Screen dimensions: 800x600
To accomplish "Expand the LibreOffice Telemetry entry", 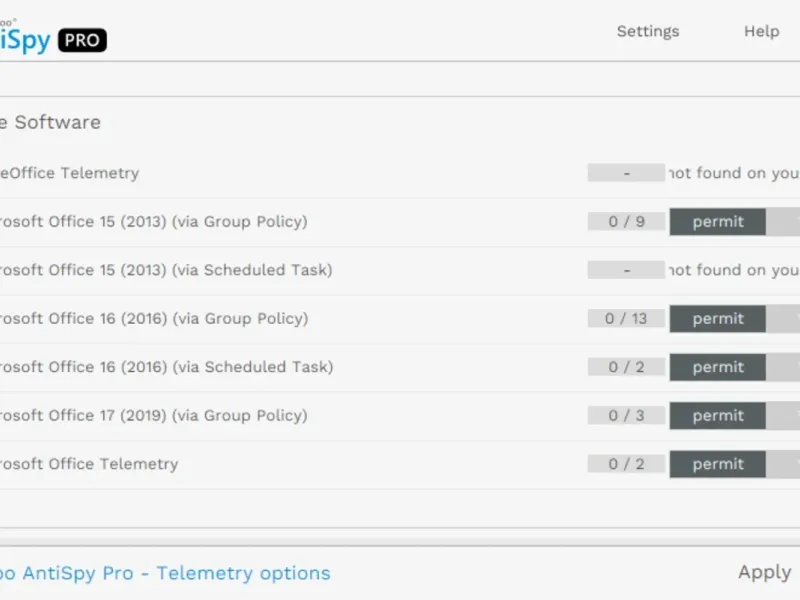I will [x=70, y=173].
